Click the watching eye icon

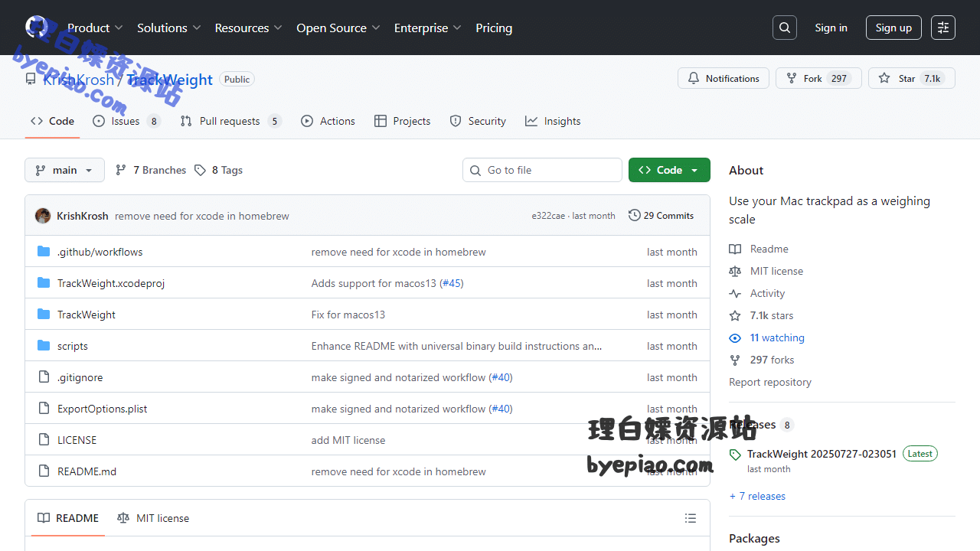[735, 337]
